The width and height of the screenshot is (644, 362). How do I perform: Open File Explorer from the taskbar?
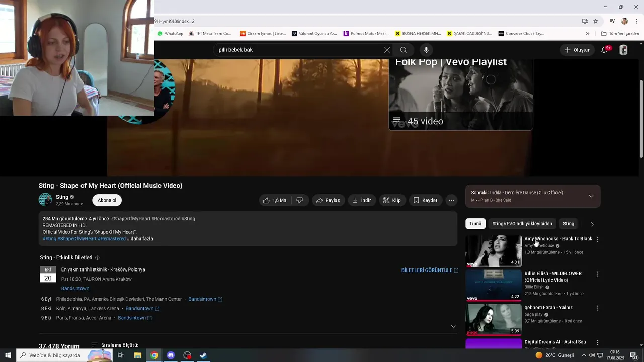[137, 355]
